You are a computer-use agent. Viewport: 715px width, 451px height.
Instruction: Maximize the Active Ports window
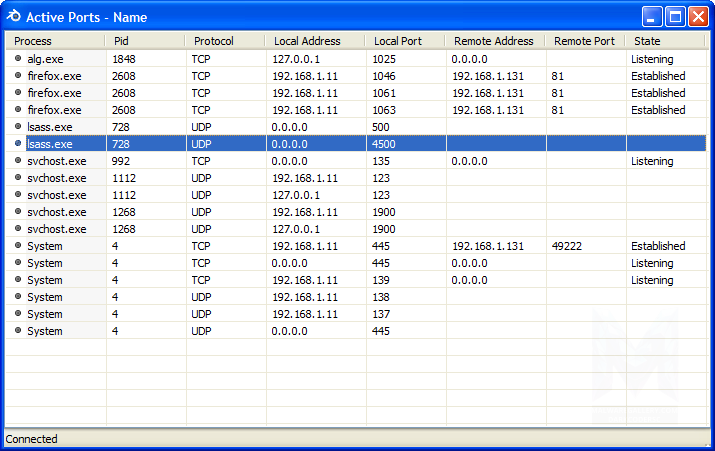(x=675, y=16)
